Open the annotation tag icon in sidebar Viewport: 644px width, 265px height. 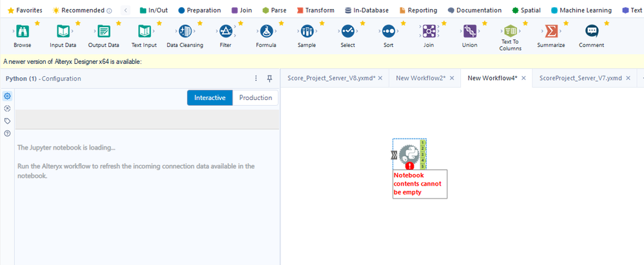point(7,121)
